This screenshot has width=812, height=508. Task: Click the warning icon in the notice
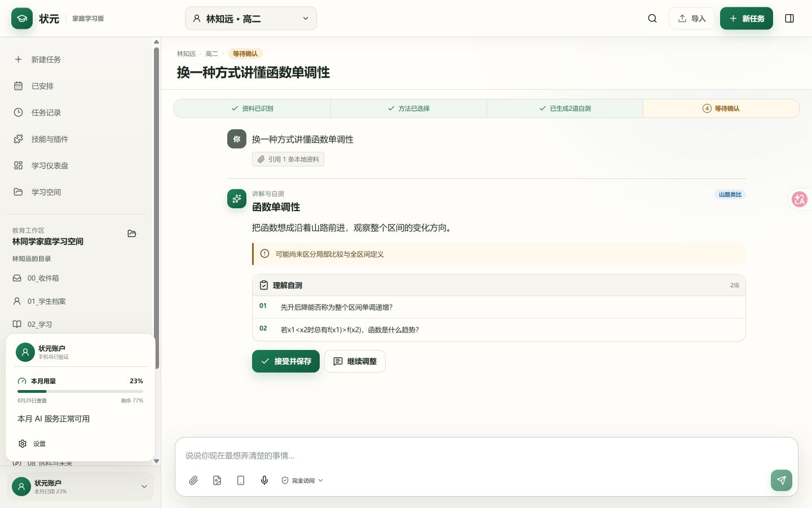(264, 254)
